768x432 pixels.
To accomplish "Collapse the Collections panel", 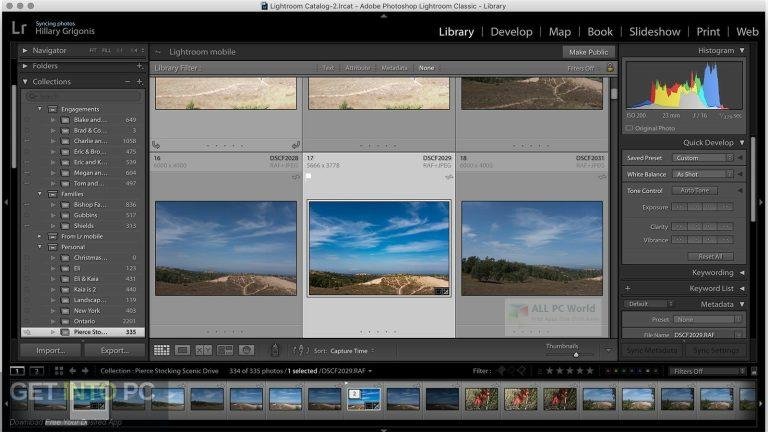I will pyautogui.click(x=25, y=81).
